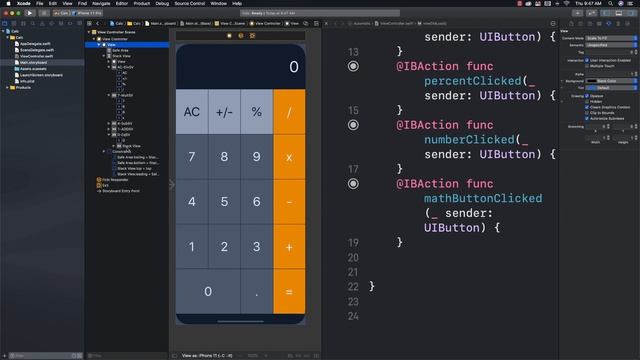
Task: Open the Library plus button
Action: (x=578, y=13)
